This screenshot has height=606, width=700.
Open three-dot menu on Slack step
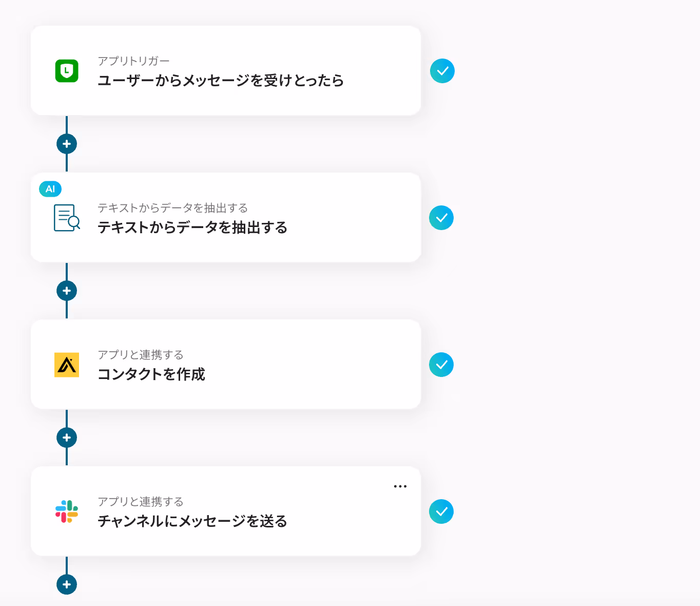pos(400,486)
